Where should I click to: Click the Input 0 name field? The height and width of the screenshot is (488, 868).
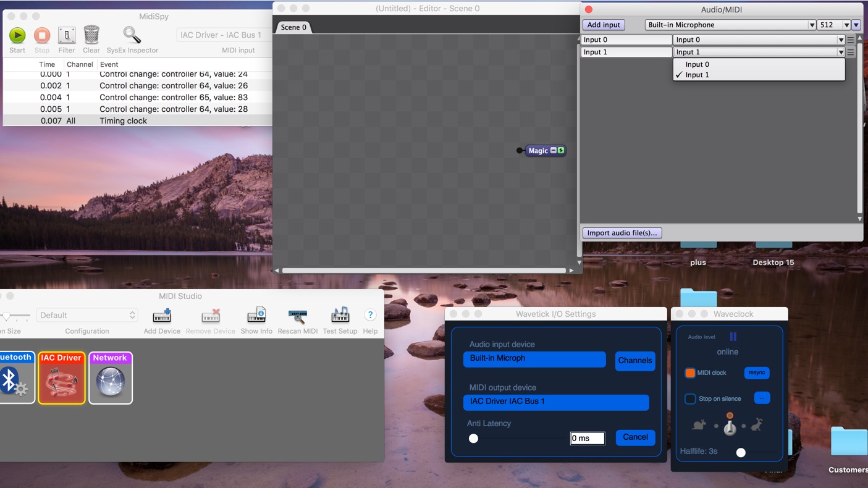[x=626, y=40]
